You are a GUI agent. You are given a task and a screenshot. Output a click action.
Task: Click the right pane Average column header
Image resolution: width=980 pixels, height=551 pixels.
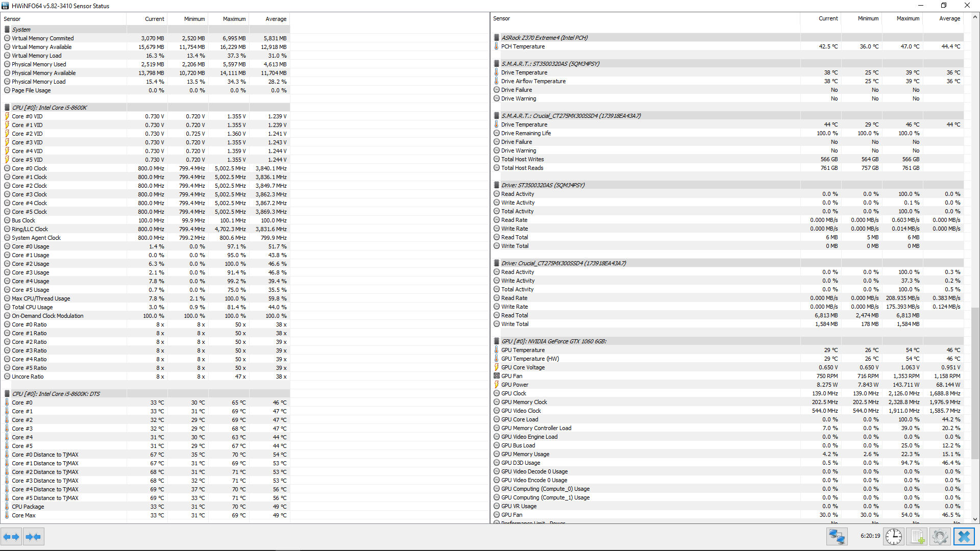pyautogui.click(x=949, y=18)
